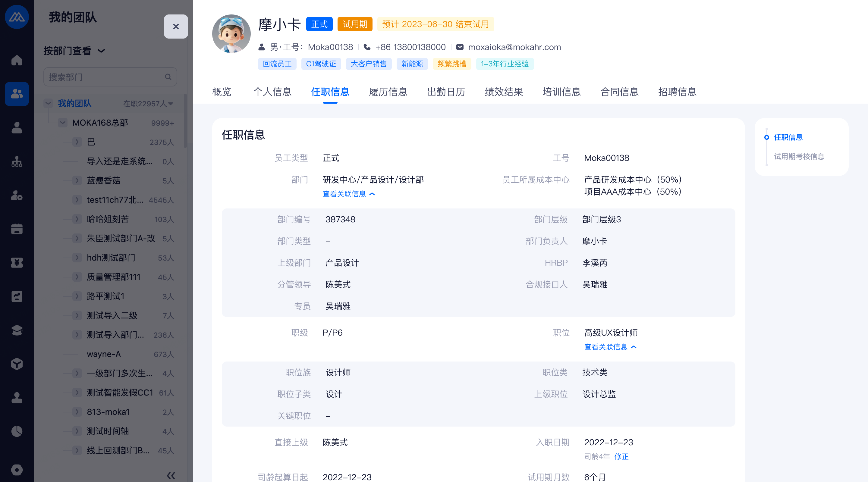This screenshot has height=482, width=868.
Task: Switch to the 履历信息 tab
Action: (388, 92)
